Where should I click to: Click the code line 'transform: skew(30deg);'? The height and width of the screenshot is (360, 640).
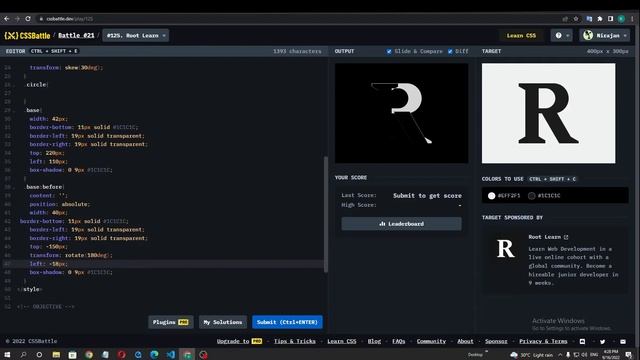point(66,68)
